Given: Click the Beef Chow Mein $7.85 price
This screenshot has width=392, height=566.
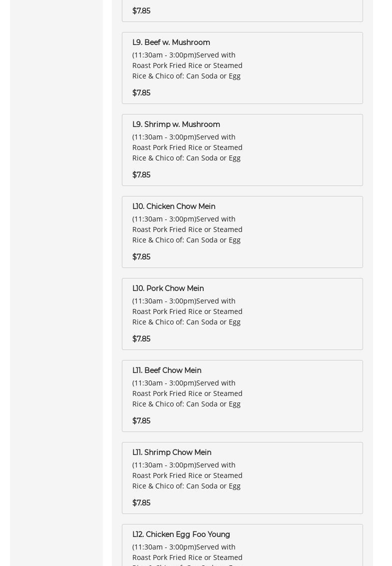Looking at the screenshot, I should pos(141,420).
